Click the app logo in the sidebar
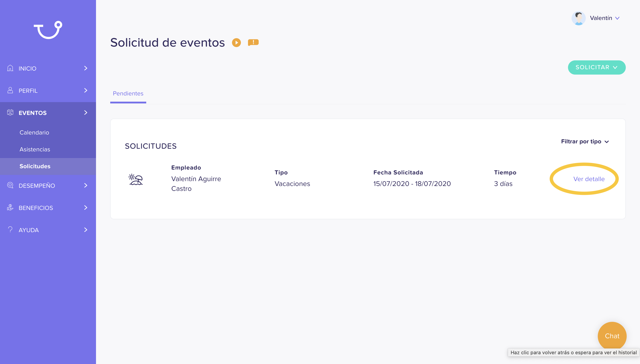This screenshot has height=364, width=640. pyautogui.click(x=48, y=30)
